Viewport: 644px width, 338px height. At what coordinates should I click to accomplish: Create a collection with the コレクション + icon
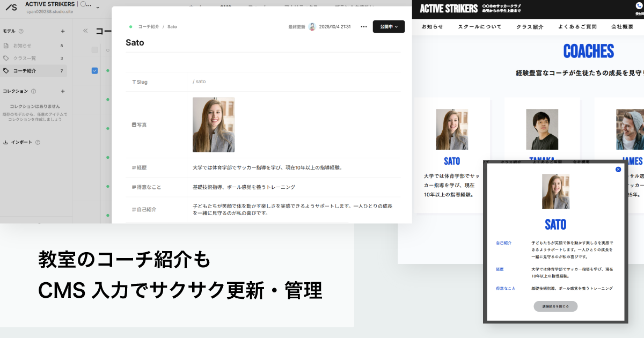click(63, 91)
